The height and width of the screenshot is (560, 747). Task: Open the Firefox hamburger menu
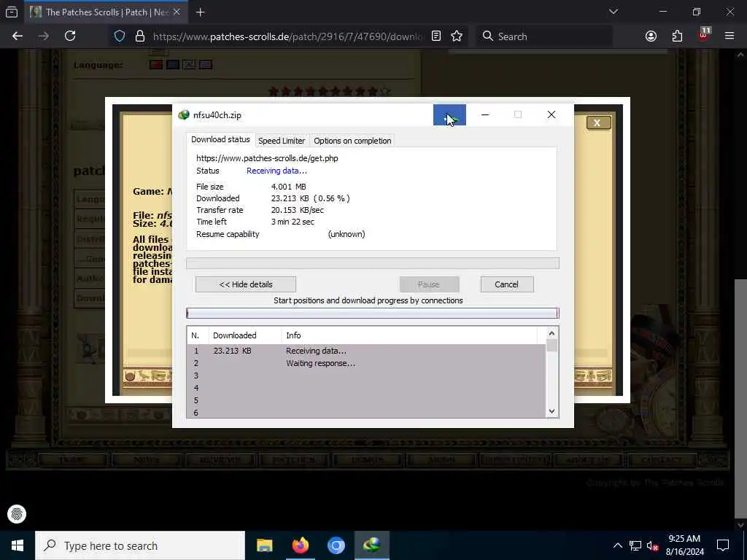point(729,36)
